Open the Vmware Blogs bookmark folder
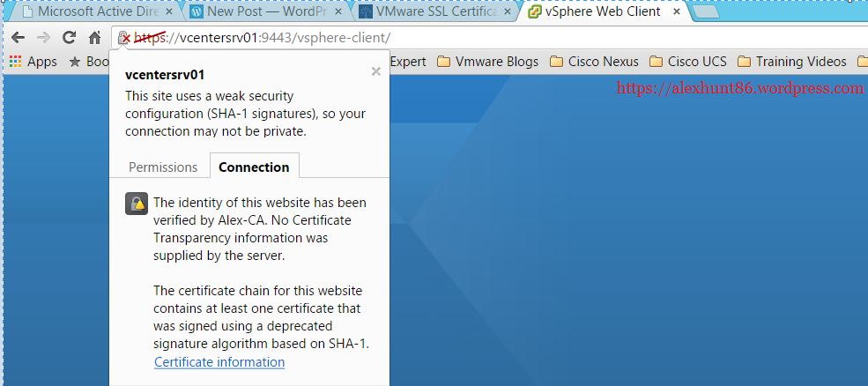 (x=487, y=62)
